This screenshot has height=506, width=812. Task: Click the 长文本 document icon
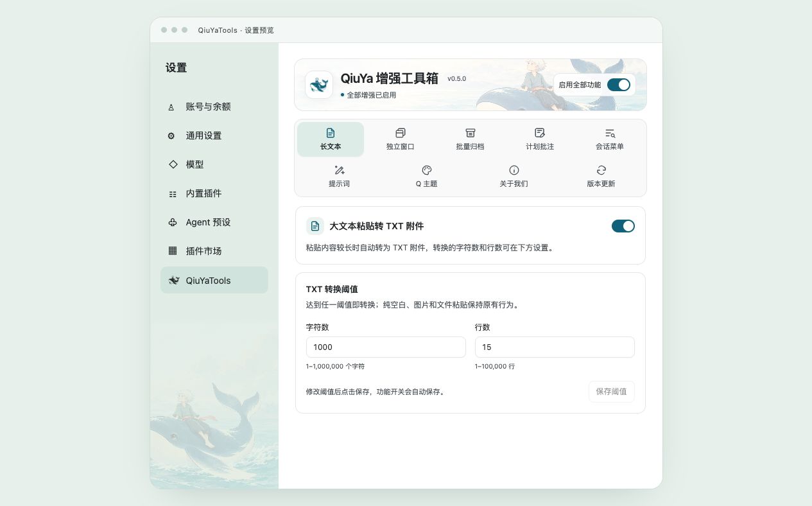coord(331,133)
